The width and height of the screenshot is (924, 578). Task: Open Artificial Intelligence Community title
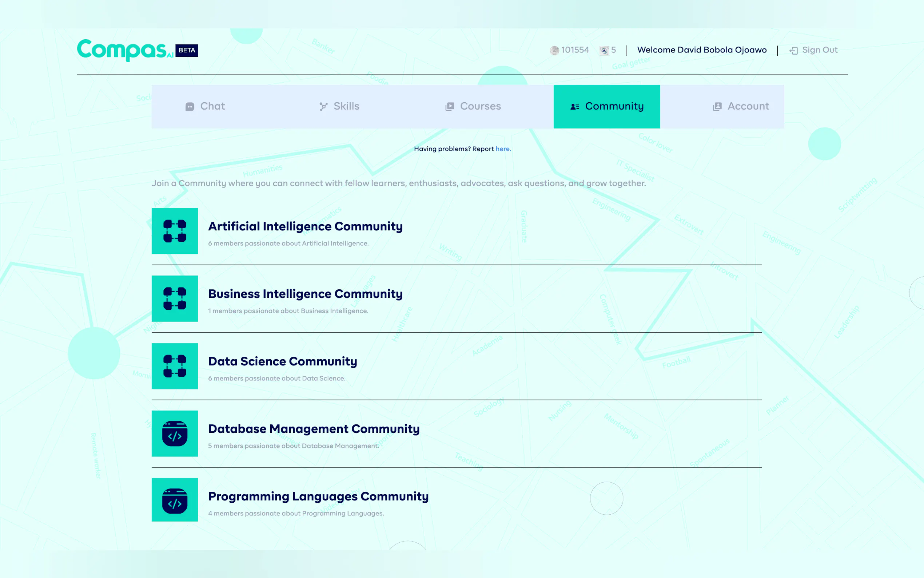click(305, 226)
